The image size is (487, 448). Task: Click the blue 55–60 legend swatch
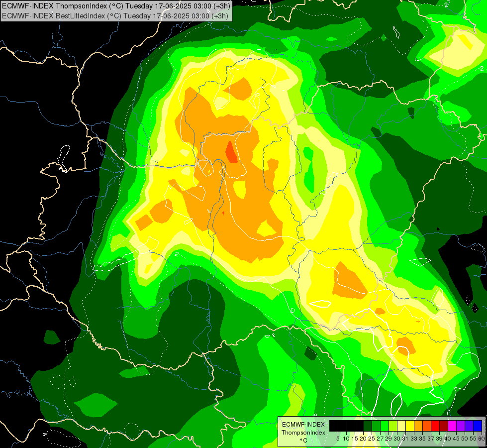[x=478, y=426]
